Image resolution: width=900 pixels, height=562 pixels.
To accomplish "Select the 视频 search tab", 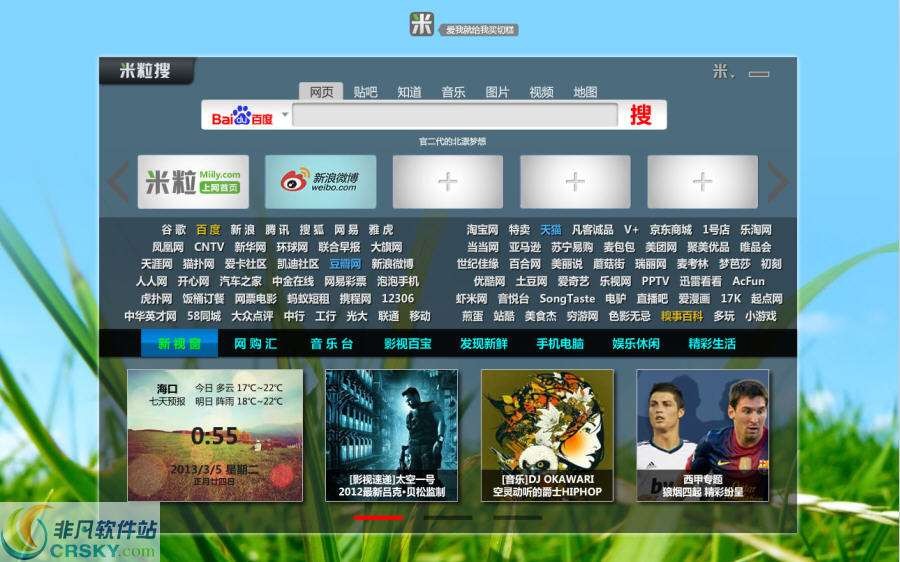I will click(541, 92).
